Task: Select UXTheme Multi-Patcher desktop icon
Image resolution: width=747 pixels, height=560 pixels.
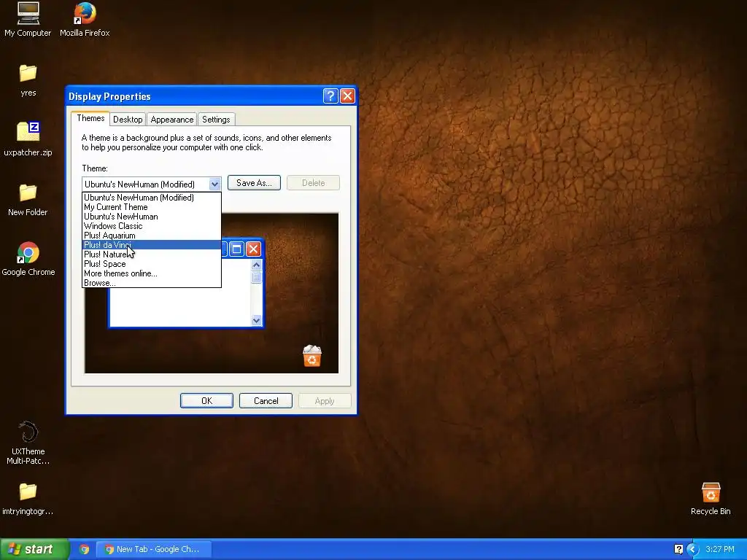Action: (28, 443)
